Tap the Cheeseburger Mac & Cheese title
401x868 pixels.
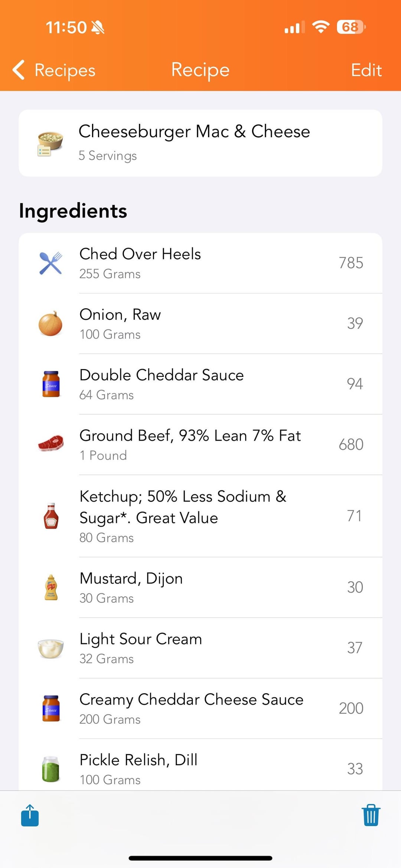(194, 132)
